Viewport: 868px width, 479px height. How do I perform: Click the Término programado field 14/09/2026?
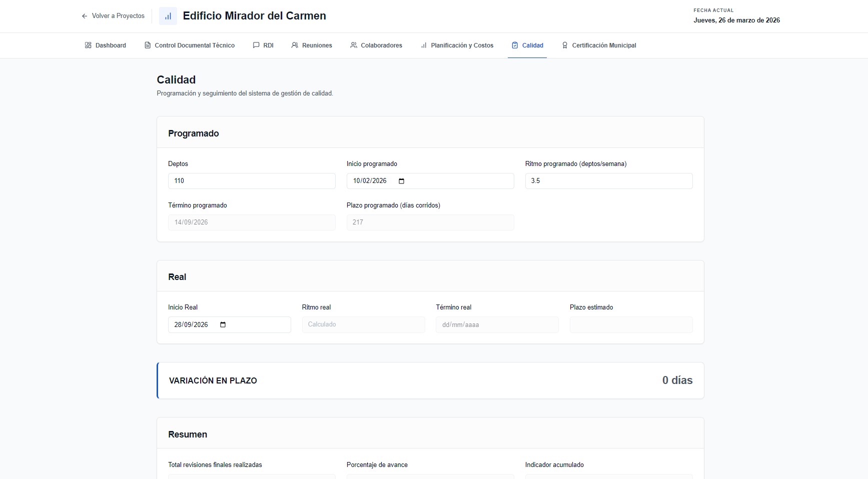coord(252,222)
